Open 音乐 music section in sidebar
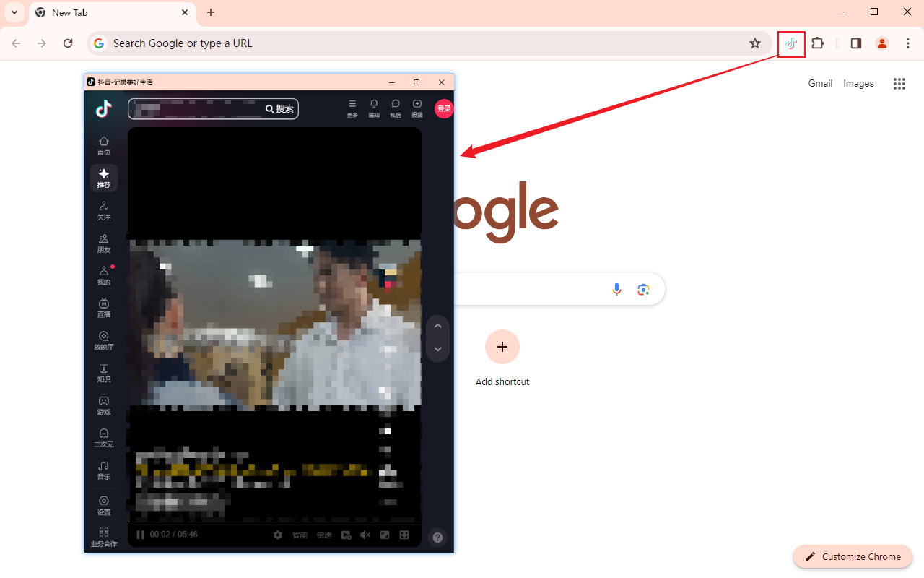Image resolution: width=924 pixels, height=578 pixels. pos(104,470)
